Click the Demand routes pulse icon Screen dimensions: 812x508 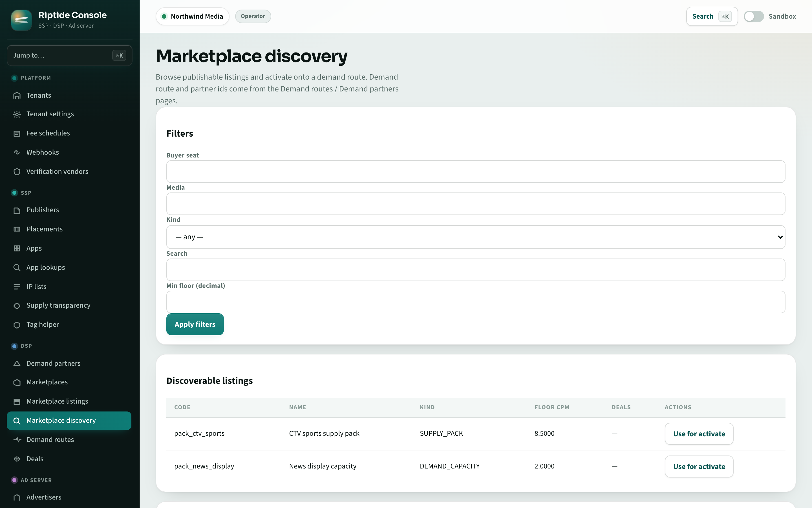coord(17,440)
